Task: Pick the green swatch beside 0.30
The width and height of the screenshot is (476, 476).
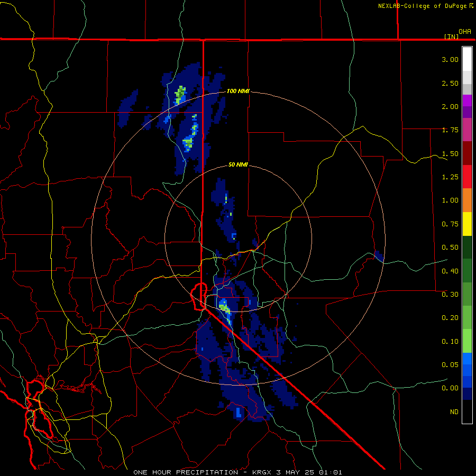Action: (467, 294)
